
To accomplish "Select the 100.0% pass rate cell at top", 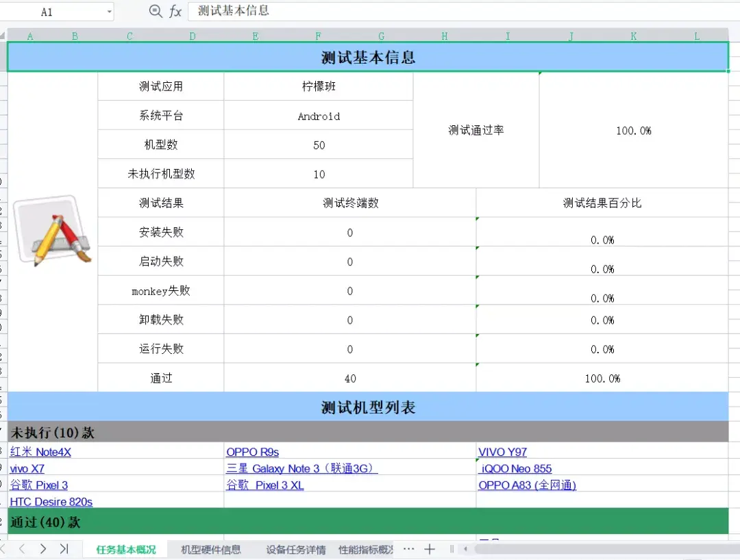I will [x=634, y=130].
